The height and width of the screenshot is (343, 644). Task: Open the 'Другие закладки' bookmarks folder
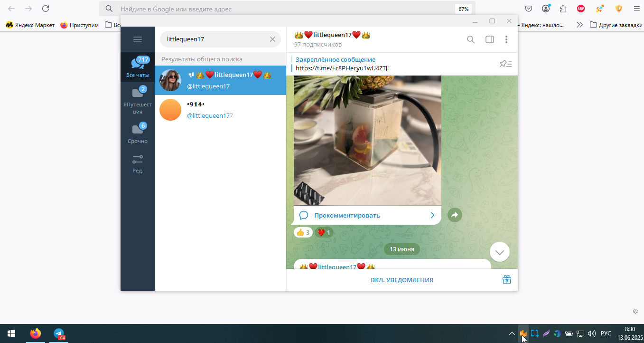[616, 25]
